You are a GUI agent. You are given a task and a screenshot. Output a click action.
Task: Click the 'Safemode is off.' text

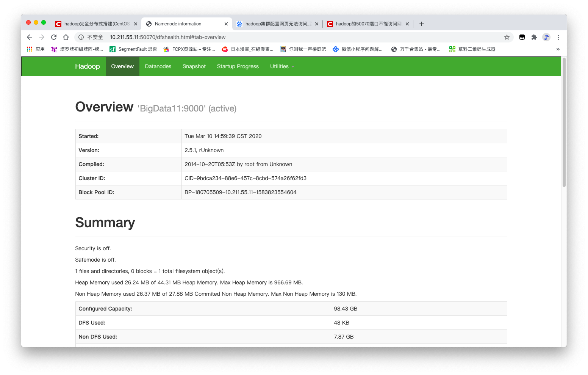pos(95,260)
